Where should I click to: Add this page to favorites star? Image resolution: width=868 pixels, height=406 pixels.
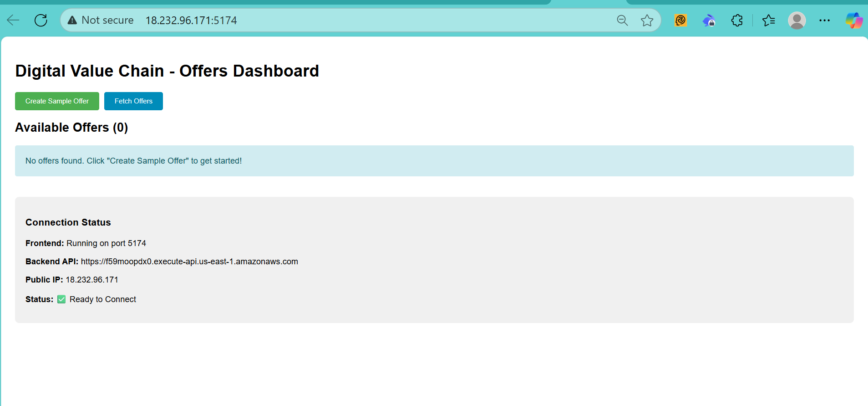647,20
